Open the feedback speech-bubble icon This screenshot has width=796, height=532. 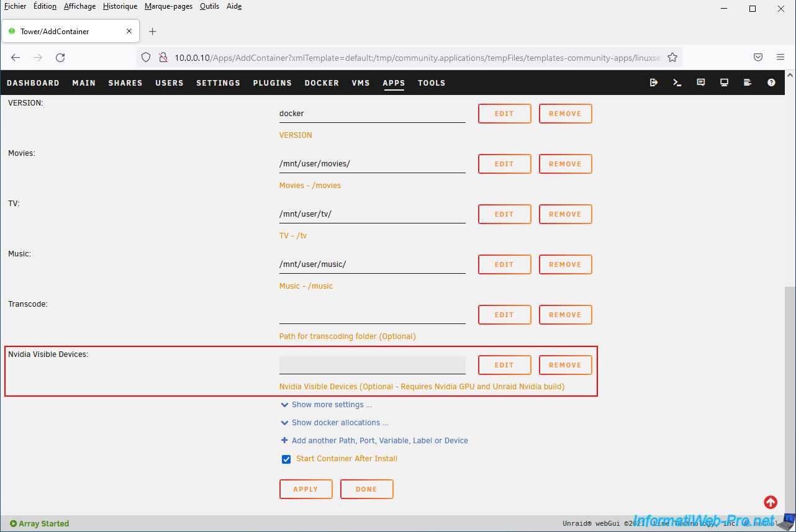[701, 83]
